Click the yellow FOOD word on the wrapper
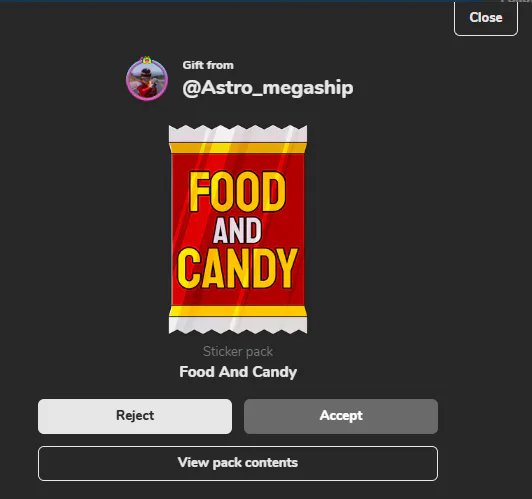 point(238,192)
